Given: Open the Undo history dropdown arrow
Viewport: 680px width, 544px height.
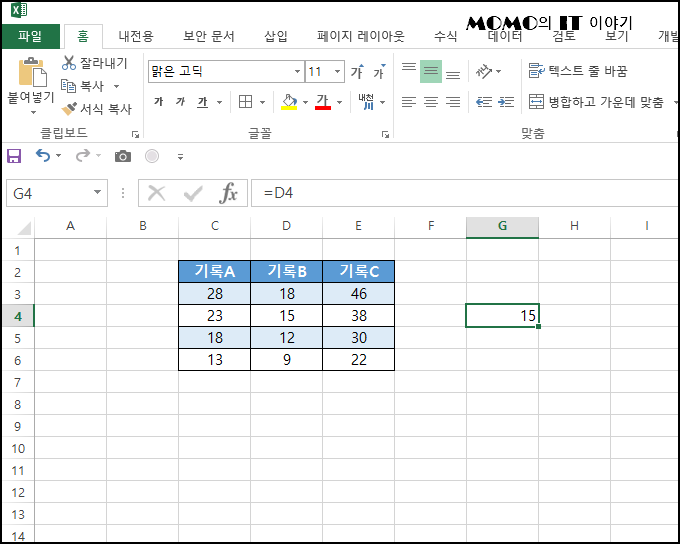Looking at the screenshot, I should [x=58, y=155].
